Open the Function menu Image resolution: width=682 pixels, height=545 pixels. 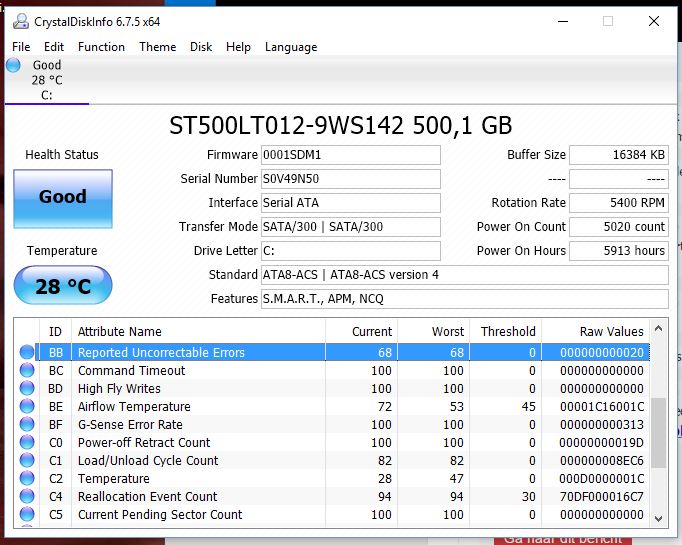[x=101, y=47]
